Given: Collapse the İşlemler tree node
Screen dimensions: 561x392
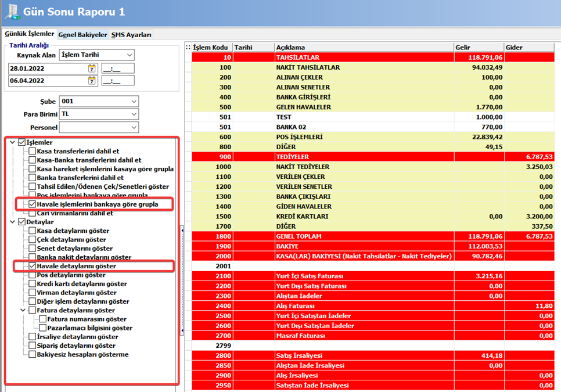Looking at the screenshot, I should (x=13, y=142).
